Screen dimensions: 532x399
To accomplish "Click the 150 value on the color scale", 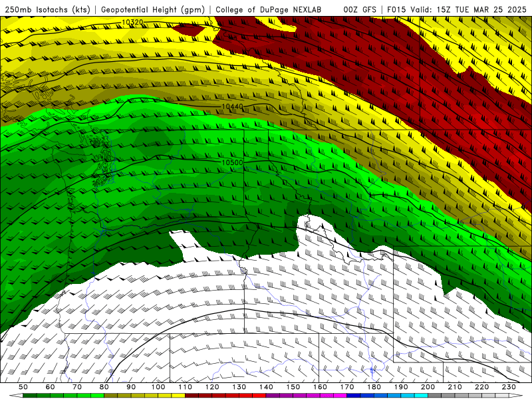I will click(x=293, y=387).
